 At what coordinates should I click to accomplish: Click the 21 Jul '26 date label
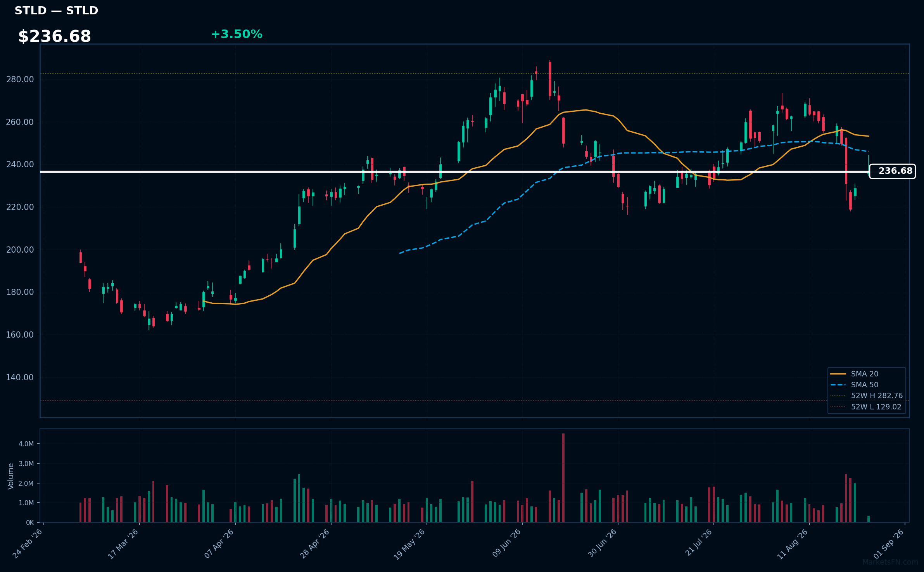[x=699, y=543]
